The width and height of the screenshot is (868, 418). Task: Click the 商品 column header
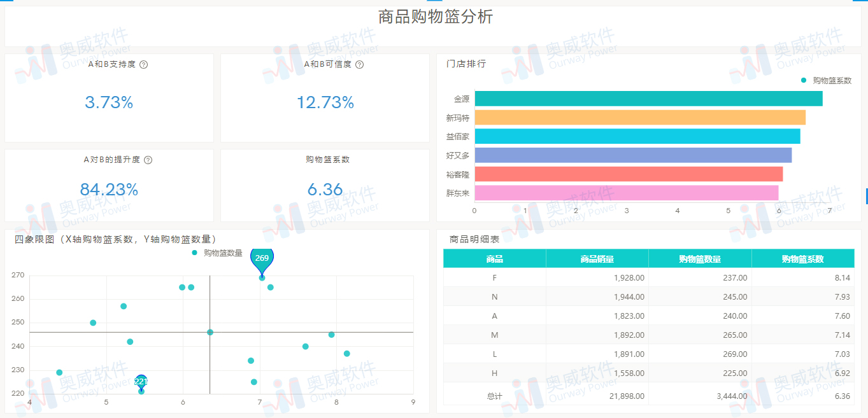(x=494, y=259)
